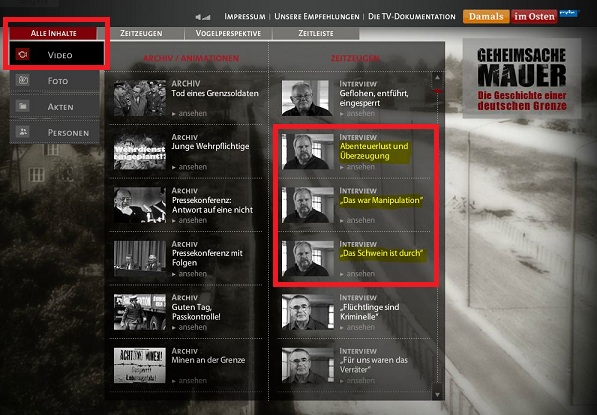Open Die TV-Dokumentation link
597x415 pixels.
(x=412, y=17)
